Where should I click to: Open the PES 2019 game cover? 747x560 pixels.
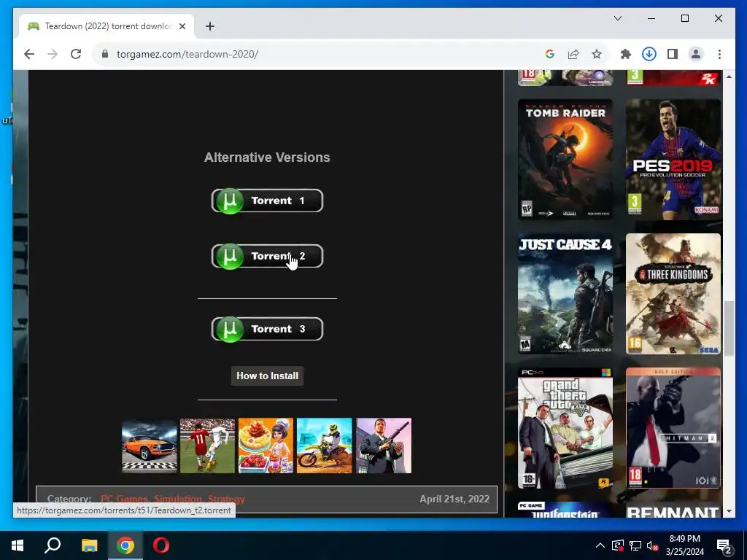click(673, 160)
